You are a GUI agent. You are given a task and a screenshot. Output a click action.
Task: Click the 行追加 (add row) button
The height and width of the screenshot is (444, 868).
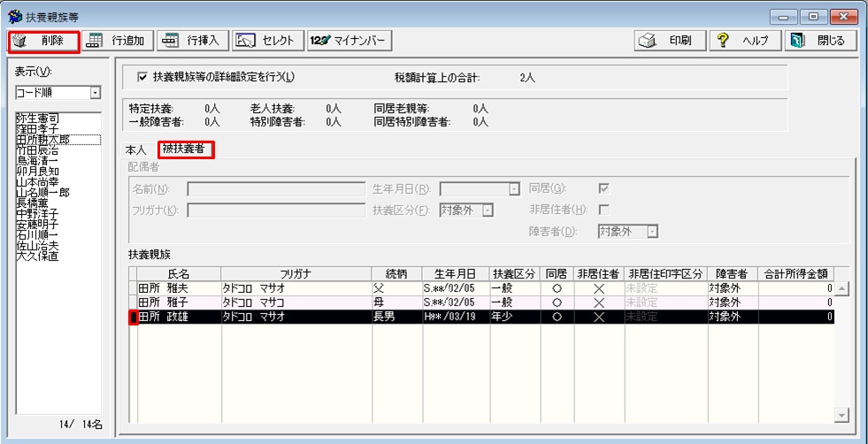tap(122, 41)
